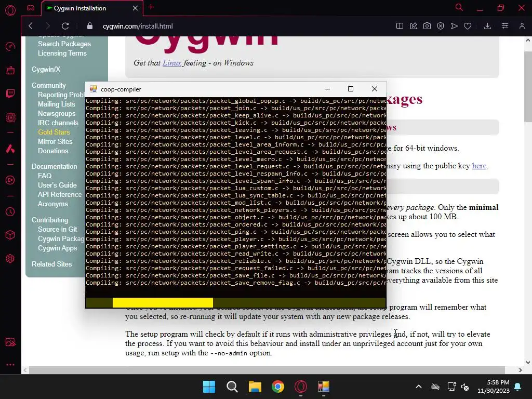Open API Reference link

[x=60, y=195]
